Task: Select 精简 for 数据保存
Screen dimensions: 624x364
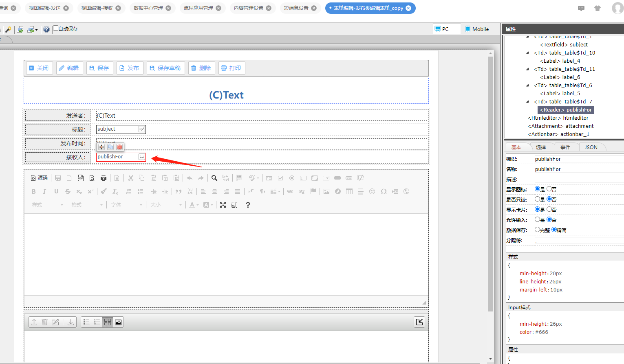Action: click(554, 230)
